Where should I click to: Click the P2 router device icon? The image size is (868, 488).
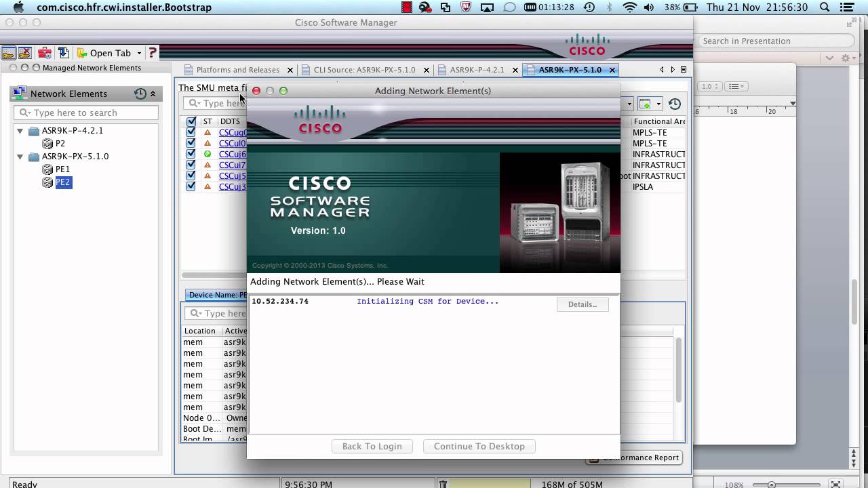pos(47,144)
